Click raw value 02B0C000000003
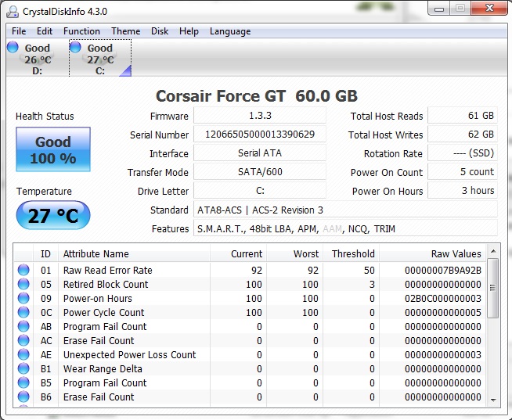Screen dimensions: 512x420 point(443,298)
